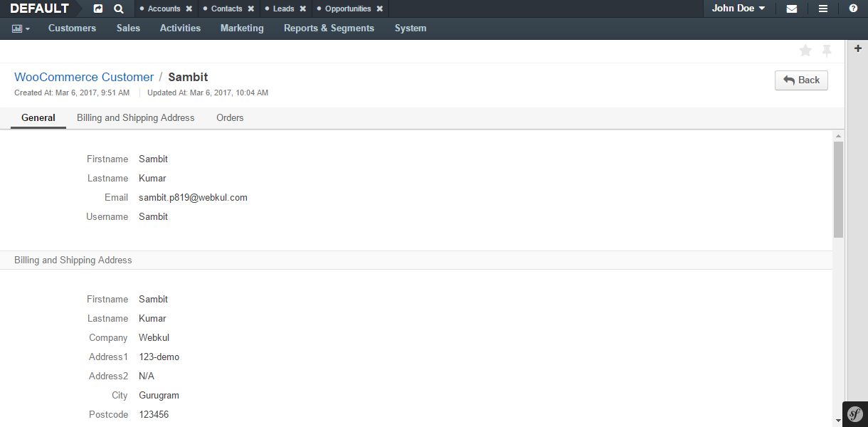The width and height of the screenshot is (868, 427).
Task: Open the Sales menu
Action: coord(128,28)
